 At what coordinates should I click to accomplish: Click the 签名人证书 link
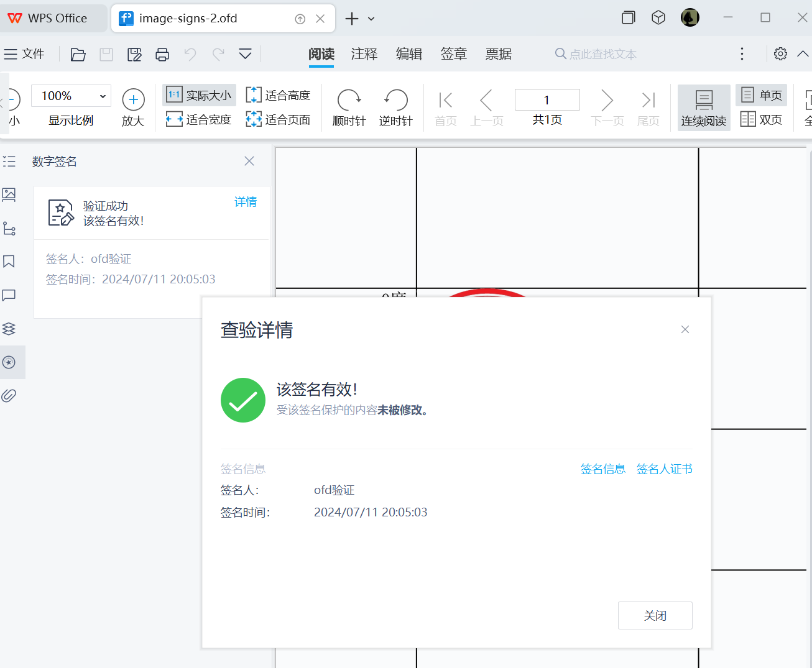(x=665, y=469)
